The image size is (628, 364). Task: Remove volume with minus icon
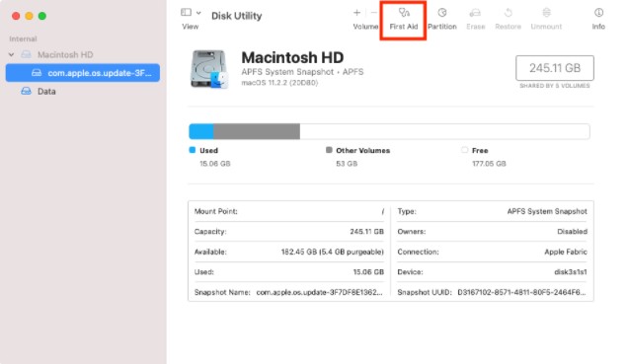tap(373, 13)
